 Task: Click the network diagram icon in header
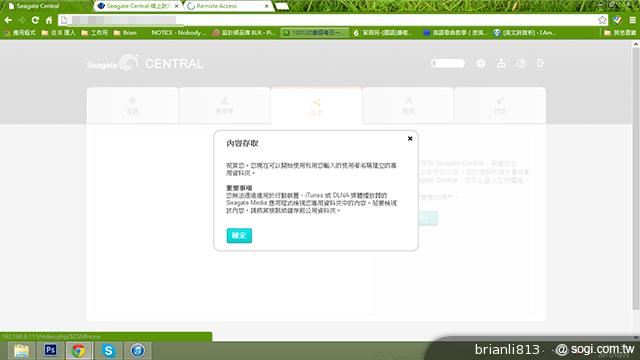tap(501, 63)
